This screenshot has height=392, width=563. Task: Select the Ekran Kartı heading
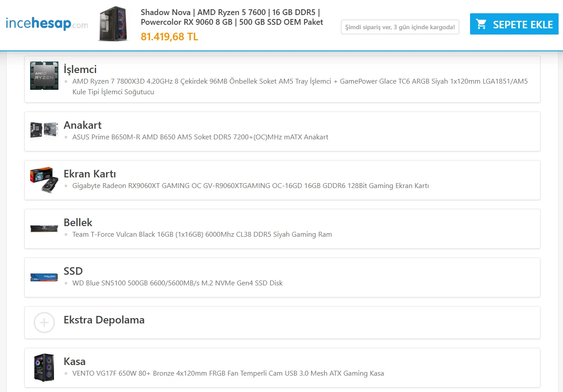[x=90, y=174]
